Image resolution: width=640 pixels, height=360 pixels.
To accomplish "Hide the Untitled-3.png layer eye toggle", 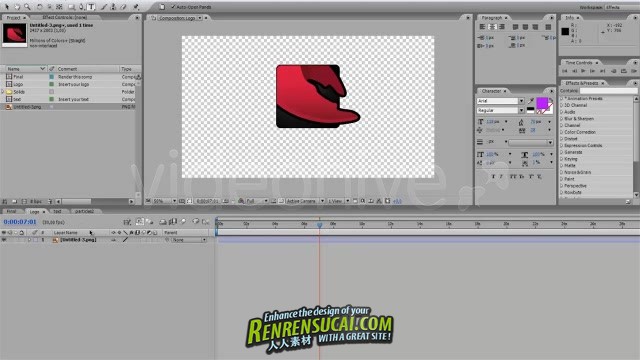I will (4, 240).
